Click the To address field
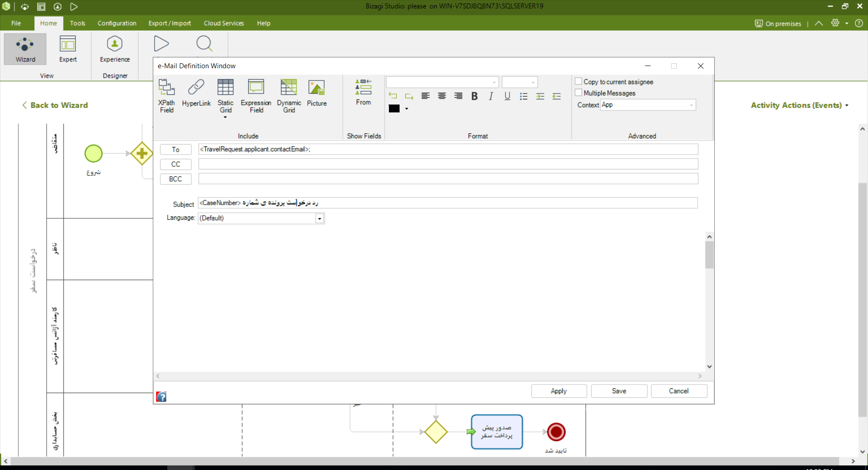This screenshot has height=470, width=868. (x=448, y=149)
